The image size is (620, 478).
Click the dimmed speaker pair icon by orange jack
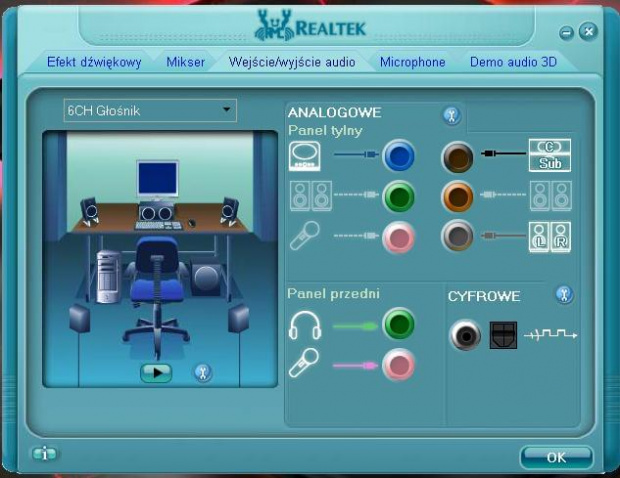point(550,196)
